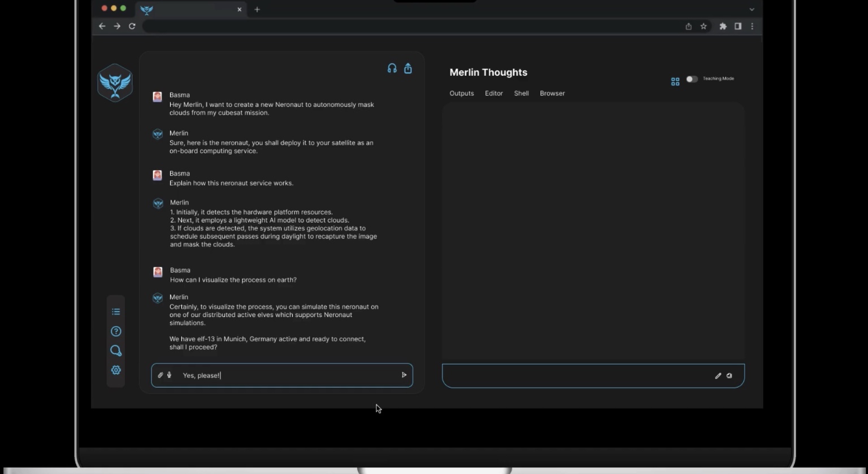Open the list icon in left sidebar
This screenshot has height=474, width=868.
coord(116,312)
